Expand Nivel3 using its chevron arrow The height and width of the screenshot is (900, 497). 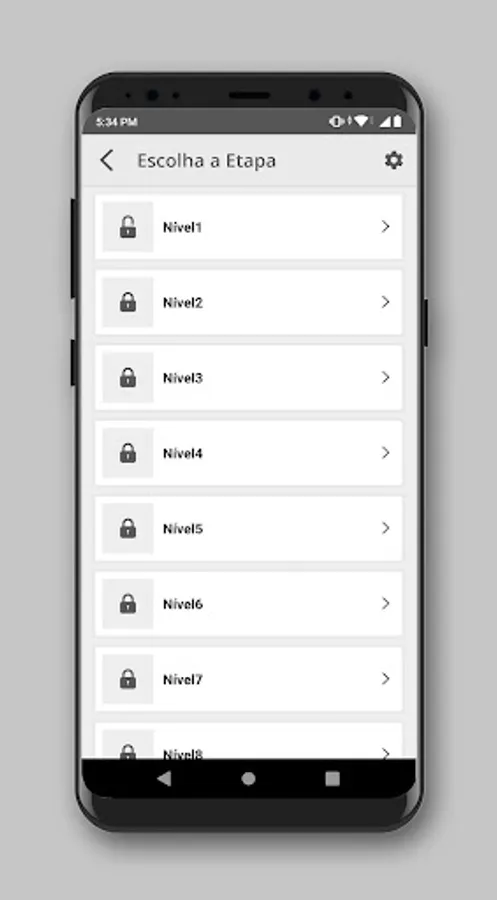(x=386, y=377)
